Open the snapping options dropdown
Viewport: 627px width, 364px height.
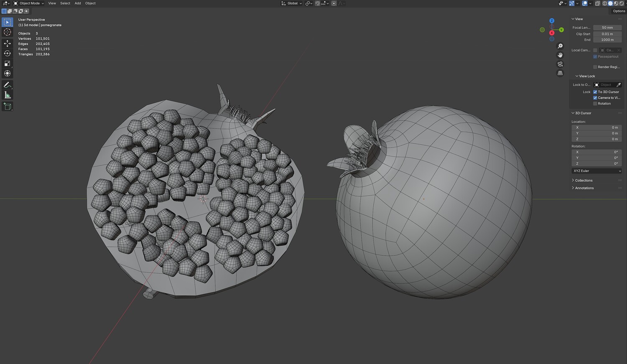coord(326,3)
